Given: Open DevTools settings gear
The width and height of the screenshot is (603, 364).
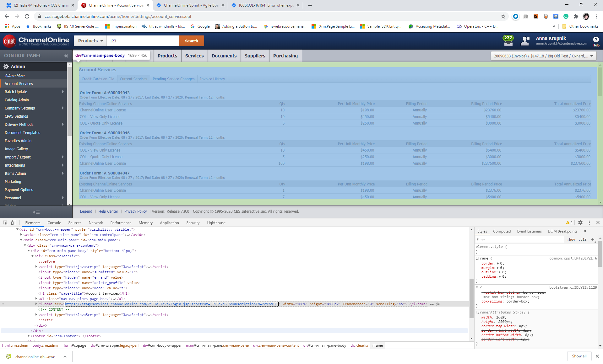Looking at the screenshot, I should 580,222.
